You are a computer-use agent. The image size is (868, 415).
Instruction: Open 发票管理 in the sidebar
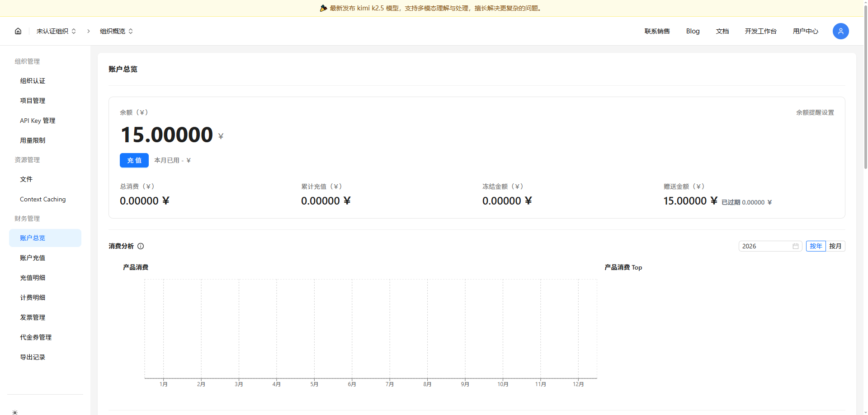click(45, 317)
